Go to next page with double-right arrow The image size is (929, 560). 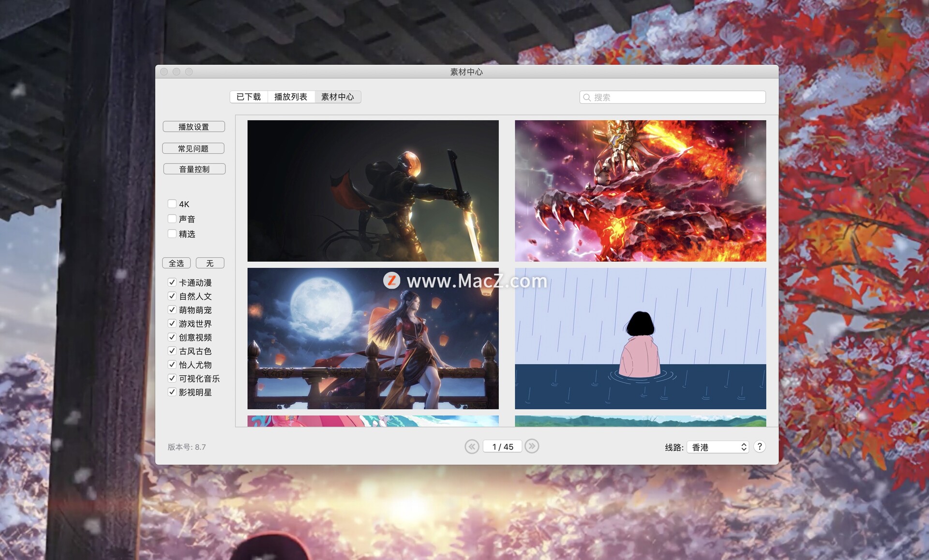tap(532, 446)
